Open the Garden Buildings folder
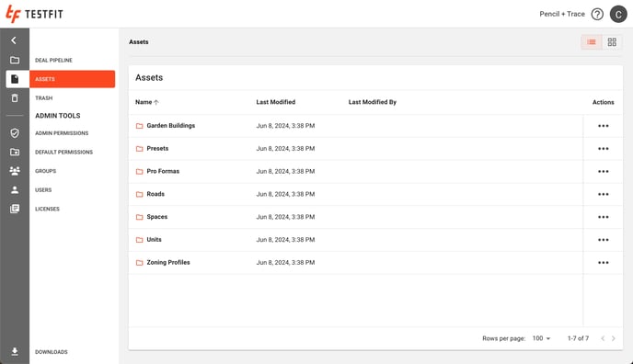633x364 pixels. (x=171, y=126)
